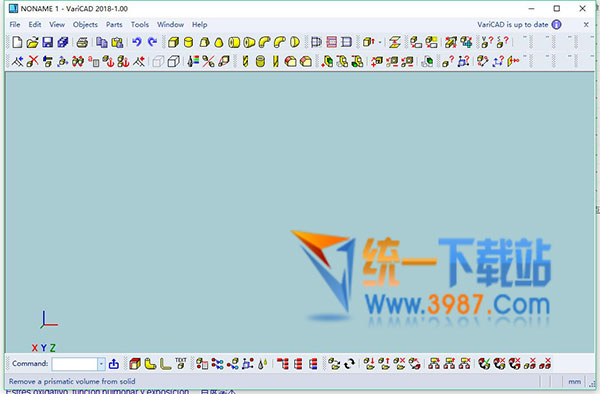Insert a yellow cylinder solid

coord(188,42)
